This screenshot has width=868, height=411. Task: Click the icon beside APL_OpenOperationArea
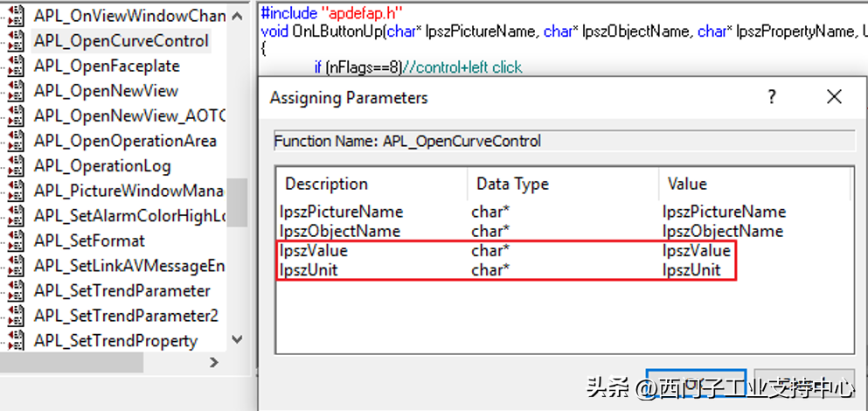(x=15, y=141)
